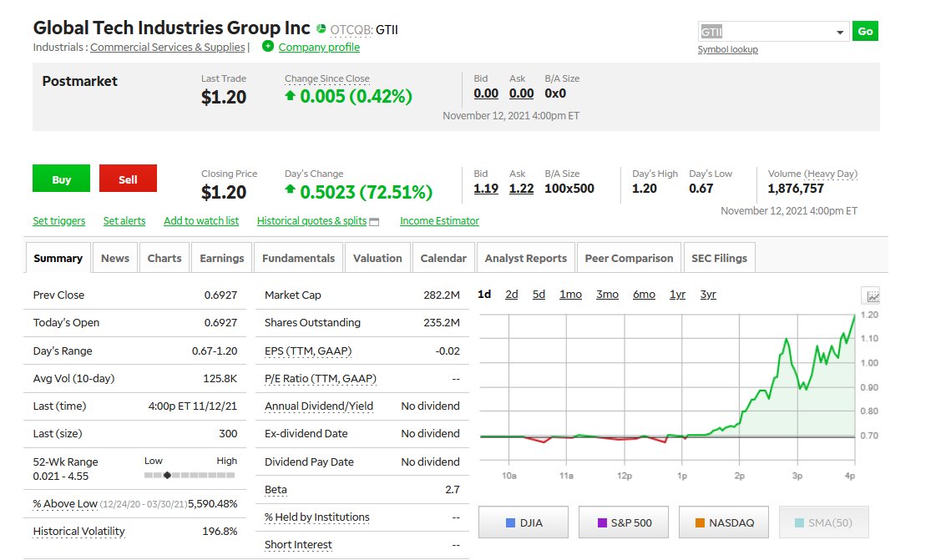Select the 5d chart range

(539, 294)
